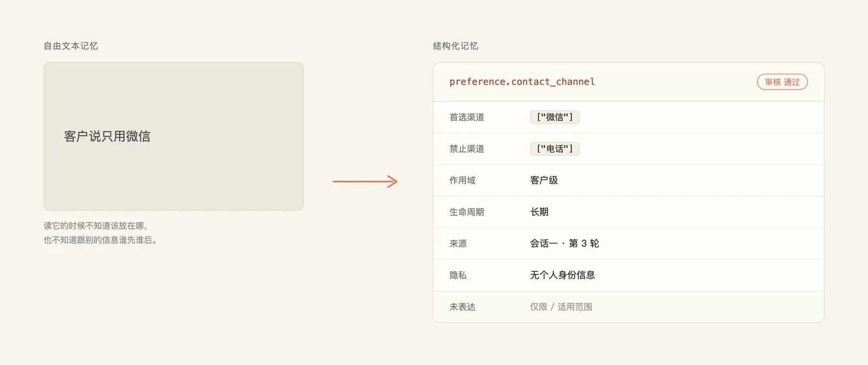Click the 无个人身份信息 value
This screenshot has height=365, width=868.
click(563, 275)
